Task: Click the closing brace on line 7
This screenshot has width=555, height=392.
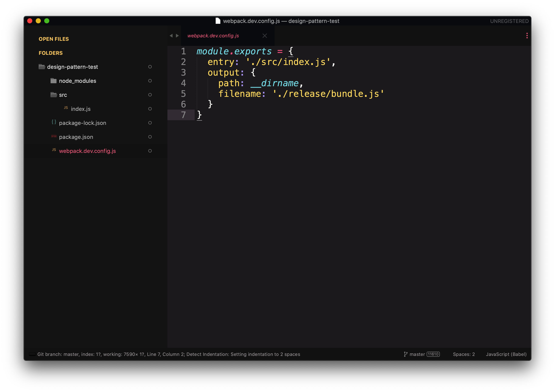Action: pos(199,115)
